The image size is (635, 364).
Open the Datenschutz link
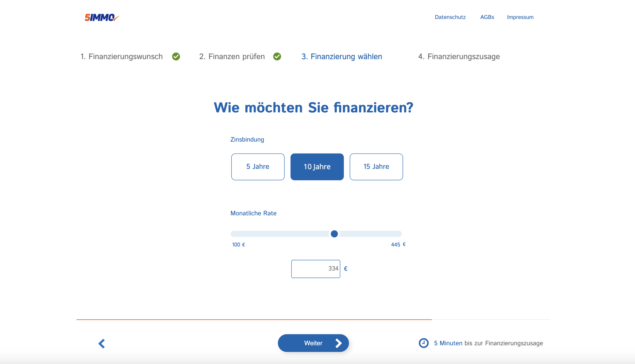tap(450, 17)
